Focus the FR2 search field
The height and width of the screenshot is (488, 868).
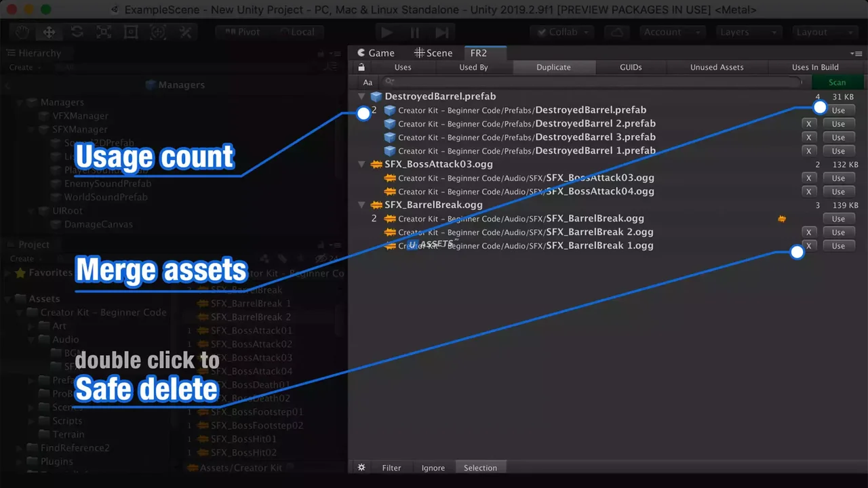592,82
